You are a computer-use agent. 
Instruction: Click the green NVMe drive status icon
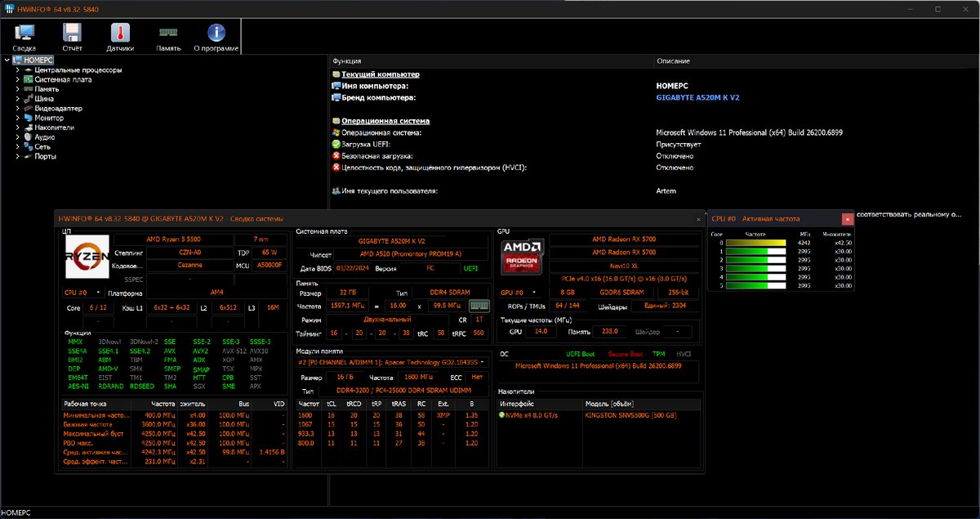502,414
